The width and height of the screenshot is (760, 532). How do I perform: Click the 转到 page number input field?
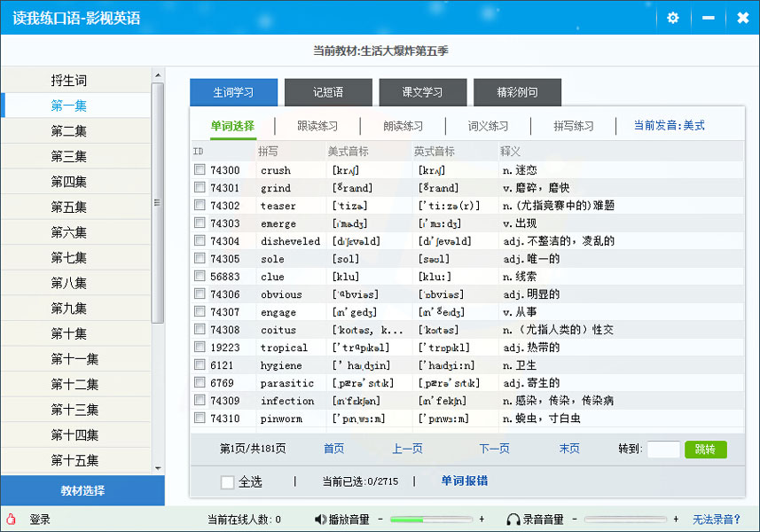click(663, 450)
